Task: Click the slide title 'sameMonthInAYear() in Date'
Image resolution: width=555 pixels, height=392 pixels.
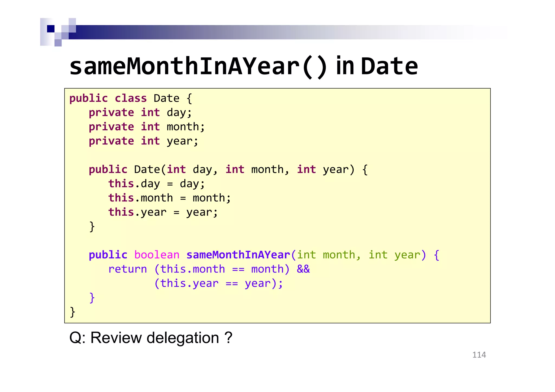Action: pyautogui.click(x=244, y=66)
